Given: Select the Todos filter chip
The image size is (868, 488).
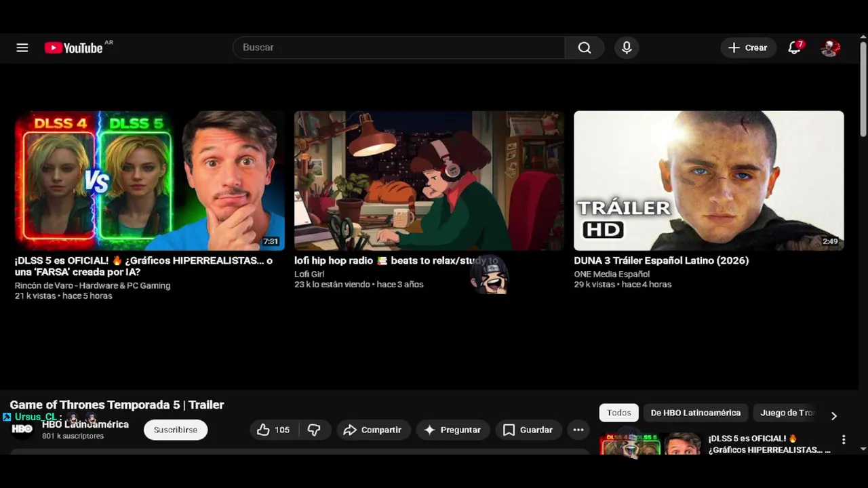Looking at the screenshot, I should point(619,413).
